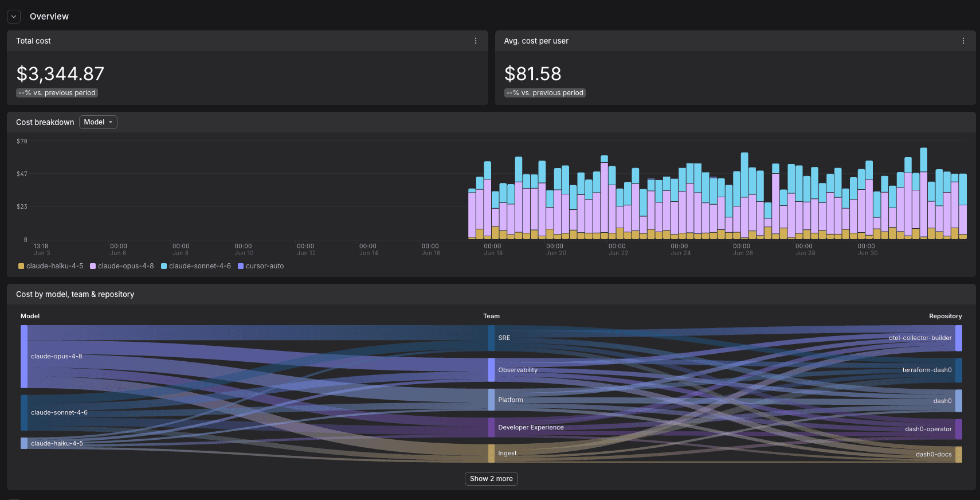Click the Model column header

(30, 316)
